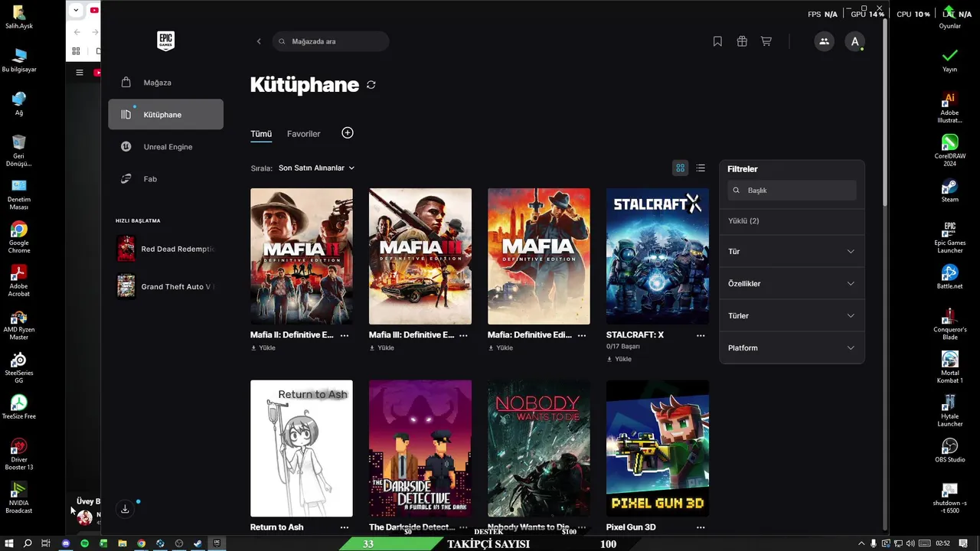980x551 pixels.
Task: Open the friends list icon
Action: click(824, 41)
